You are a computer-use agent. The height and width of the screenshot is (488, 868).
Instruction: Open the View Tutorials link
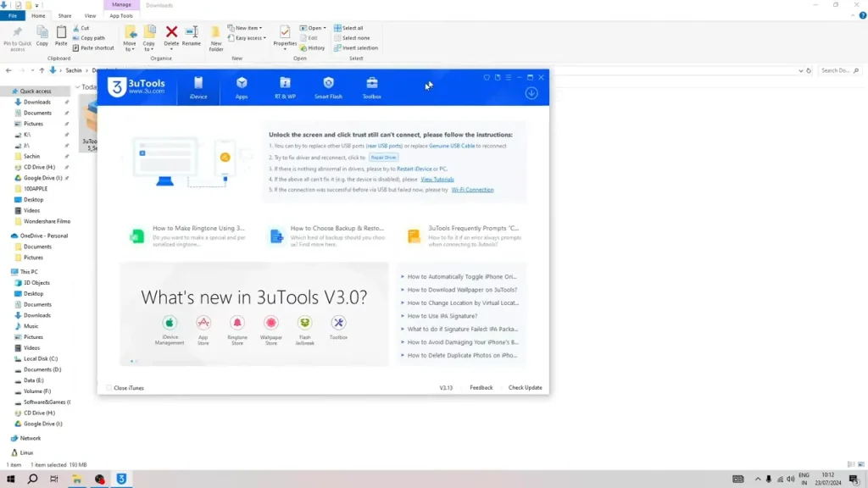[437, 180]
